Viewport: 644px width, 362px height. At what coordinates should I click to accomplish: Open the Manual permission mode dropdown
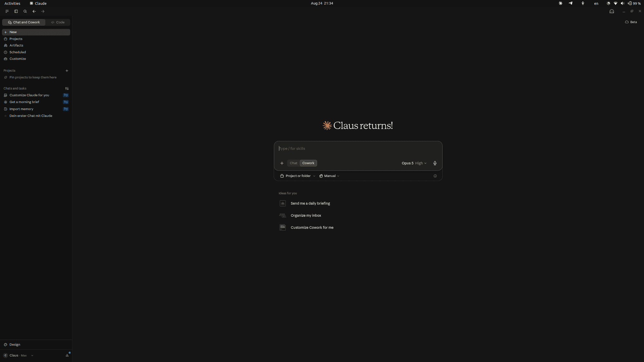click(x=329, y=176)
